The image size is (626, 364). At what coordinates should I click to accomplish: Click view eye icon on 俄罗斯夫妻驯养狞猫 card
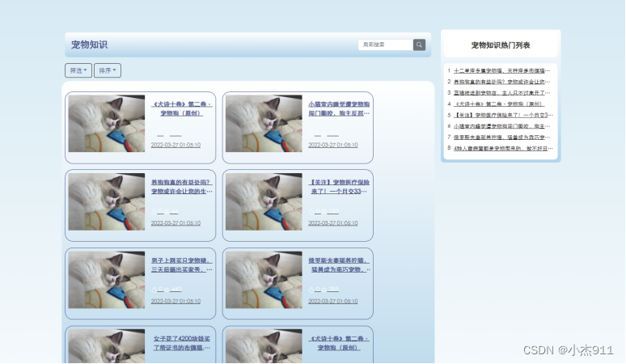[324, 290]
